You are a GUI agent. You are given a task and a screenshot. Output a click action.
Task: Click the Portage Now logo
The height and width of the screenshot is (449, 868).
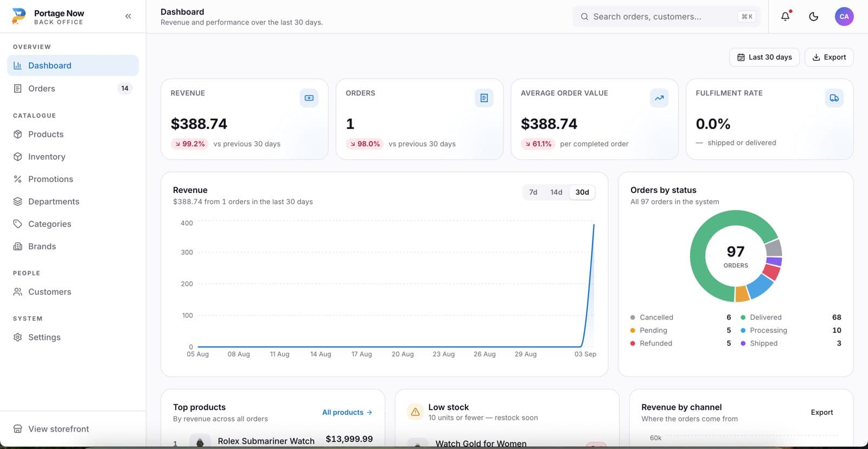point(18,16)
